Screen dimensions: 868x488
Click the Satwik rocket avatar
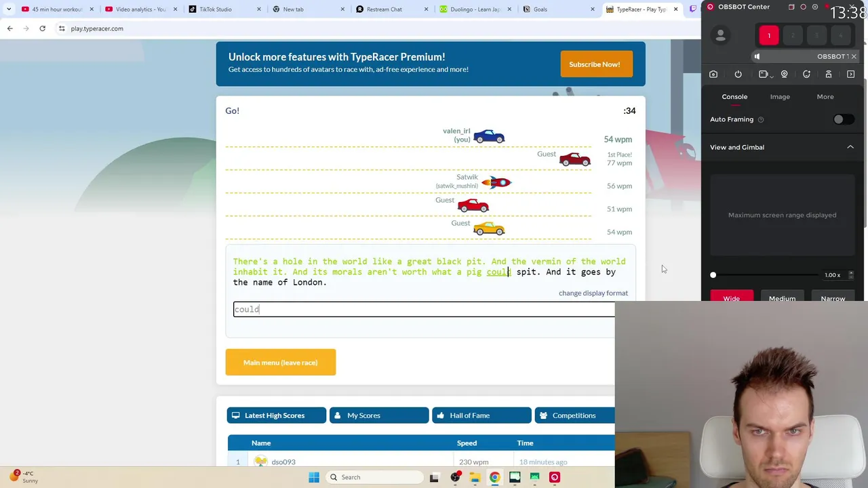[496, 182]
